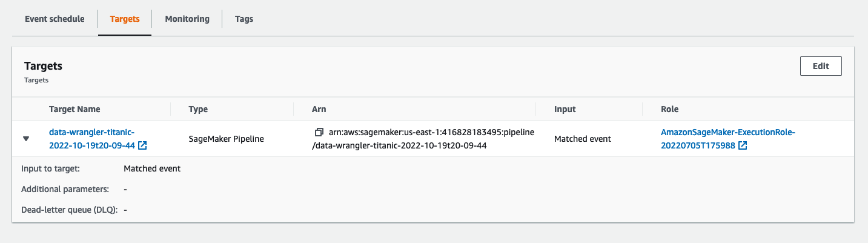Image resolution: width=868 pixels, height=243 pixels.
Task: Click the Type column header
Action: coord(198,109)
